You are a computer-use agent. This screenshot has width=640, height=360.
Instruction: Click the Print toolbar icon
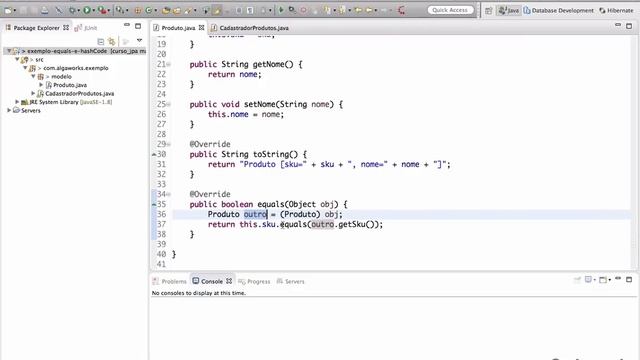pyautogui.click(x=44, y=10)
